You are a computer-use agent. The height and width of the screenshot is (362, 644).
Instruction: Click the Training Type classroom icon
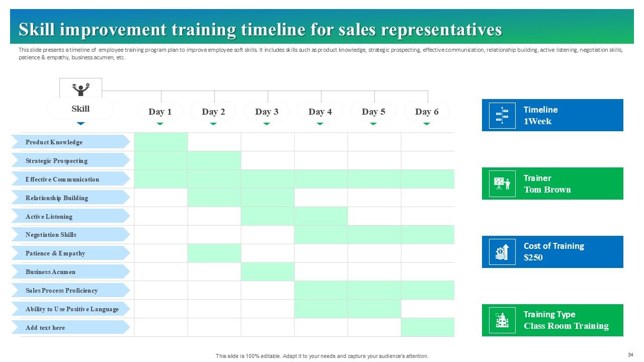(x=502, y=320)
